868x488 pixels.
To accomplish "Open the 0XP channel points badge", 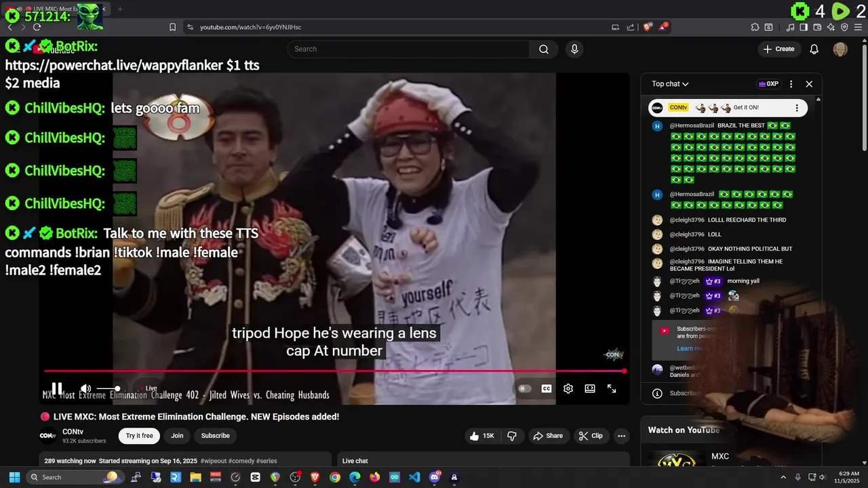I will click(768, 84).
